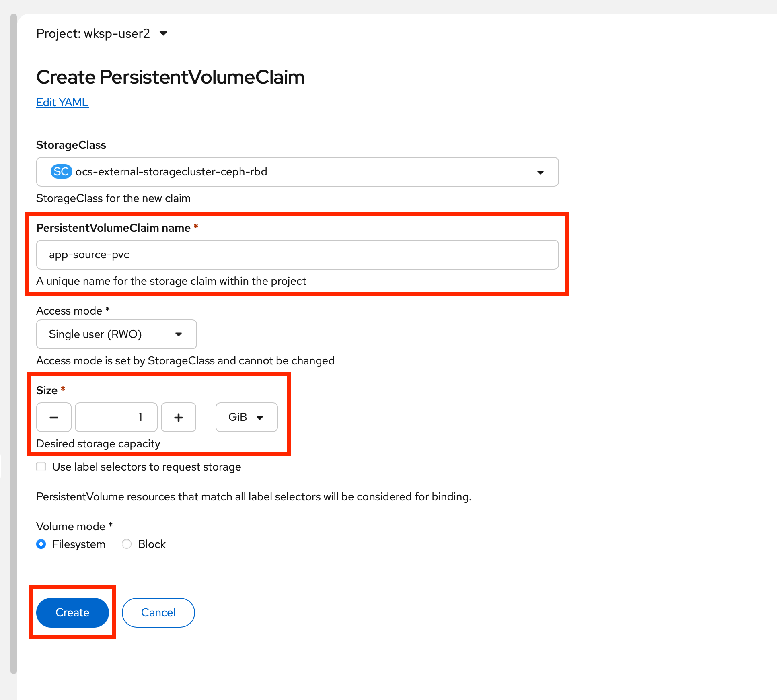The image size is (777, 700).
Task: Click the minus button to decrease size
Action: click(x=54, y=417)
